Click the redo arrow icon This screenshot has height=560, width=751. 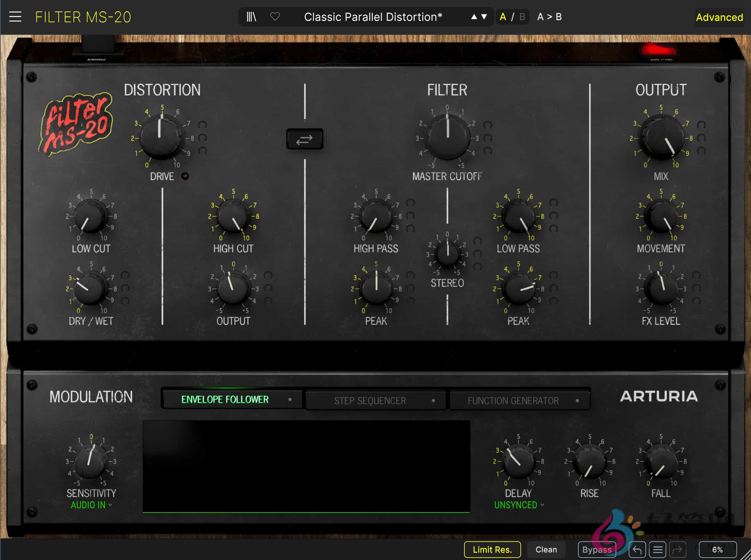point(677,550)
